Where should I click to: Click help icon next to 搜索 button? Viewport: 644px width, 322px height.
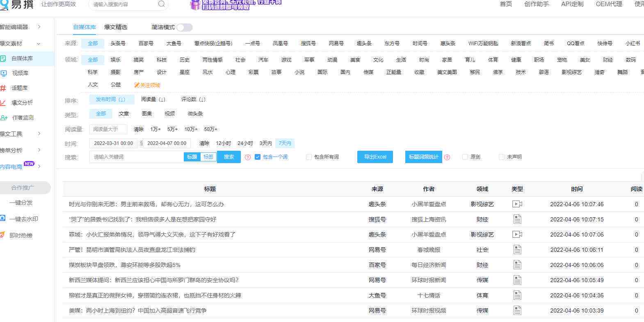click(248, 157)
